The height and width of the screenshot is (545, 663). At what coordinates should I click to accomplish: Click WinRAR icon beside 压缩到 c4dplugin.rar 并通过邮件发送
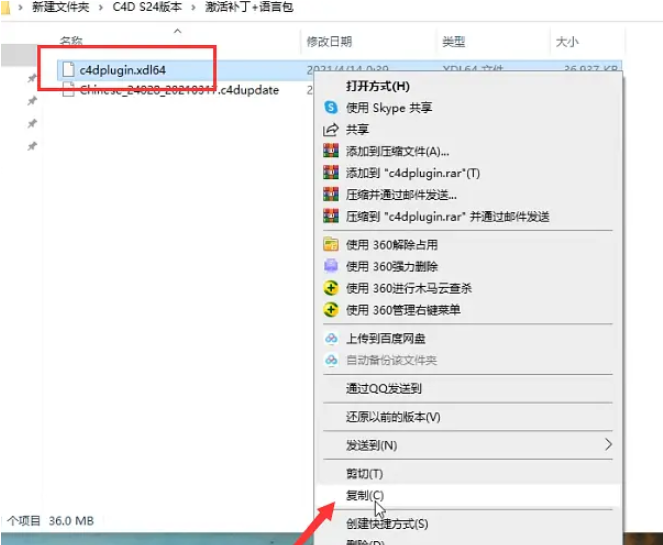331,216
